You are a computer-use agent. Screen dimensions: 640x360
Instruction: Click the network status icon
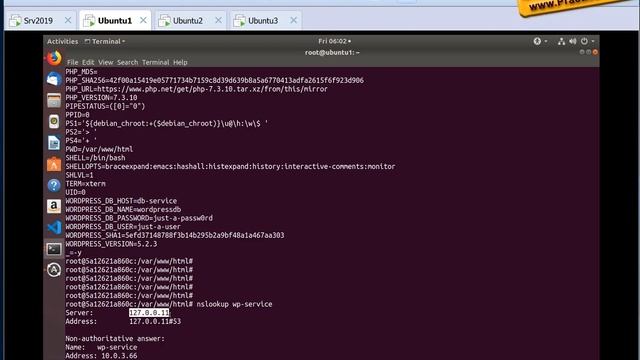coord(562,41)
